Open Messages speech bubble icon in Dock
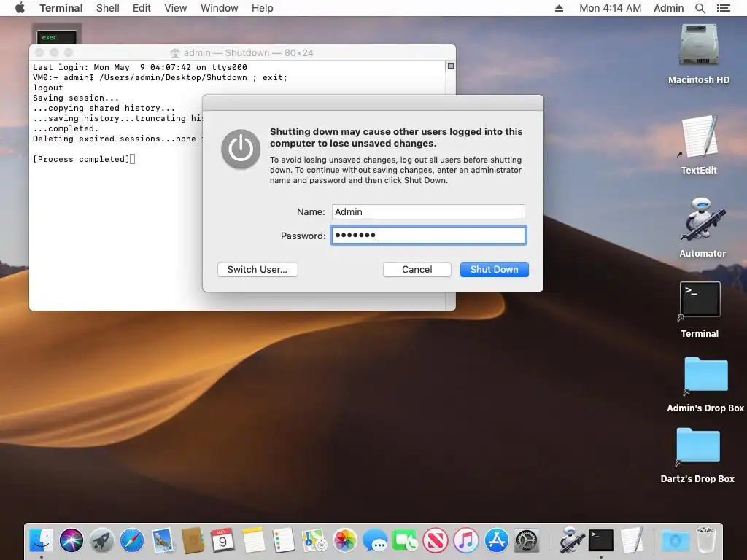The width and height of the screenshot is (747, 560). (x=375, y=540)
